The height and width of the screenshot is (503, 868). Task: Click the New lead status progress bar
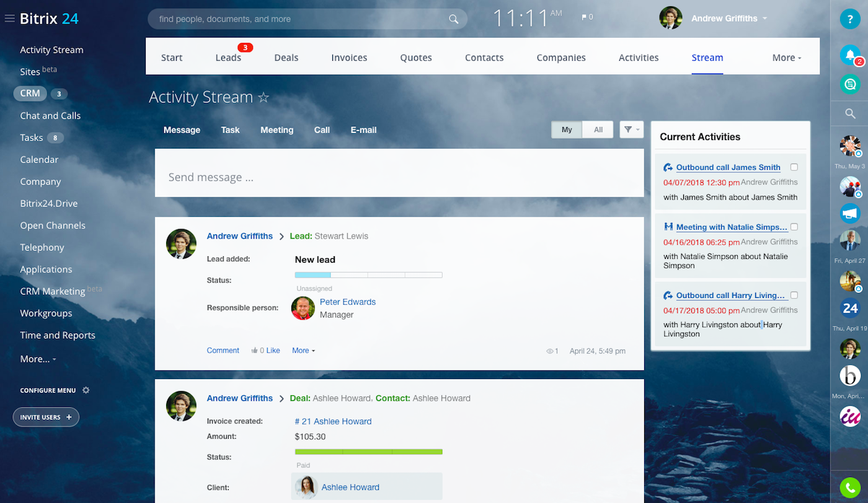click(368, 274)
